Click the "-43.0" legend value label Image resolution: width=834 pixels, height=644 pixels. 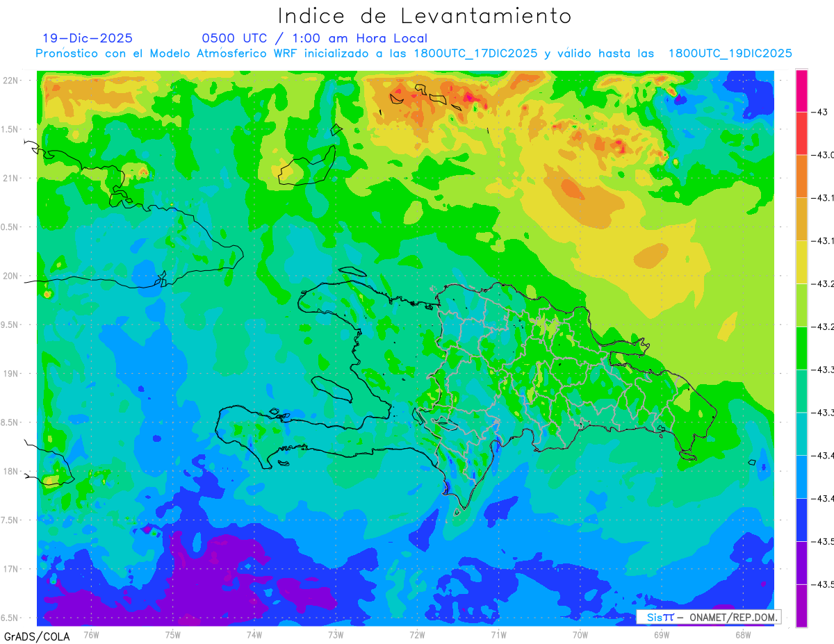pos(823,154)
